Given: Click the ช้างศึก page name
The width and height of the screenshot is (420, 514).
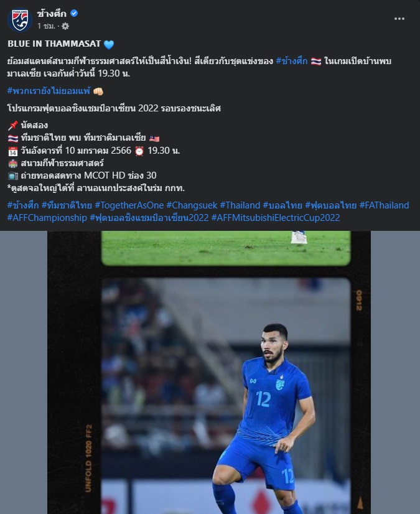Looking at the screenshot, I should 52,14.
